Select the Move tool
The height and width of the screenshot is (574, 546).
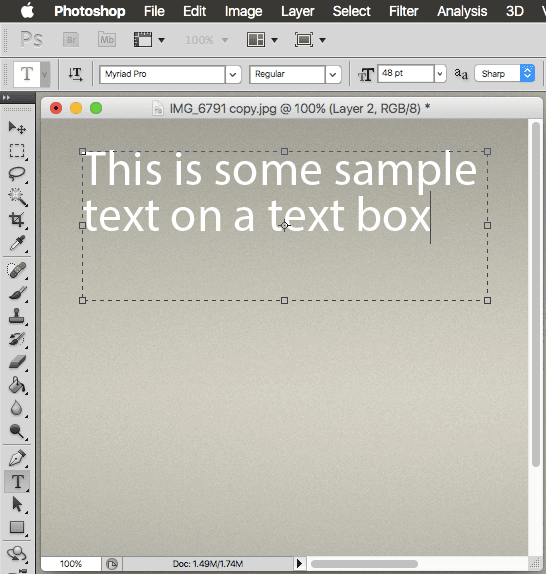pos(17,128)
